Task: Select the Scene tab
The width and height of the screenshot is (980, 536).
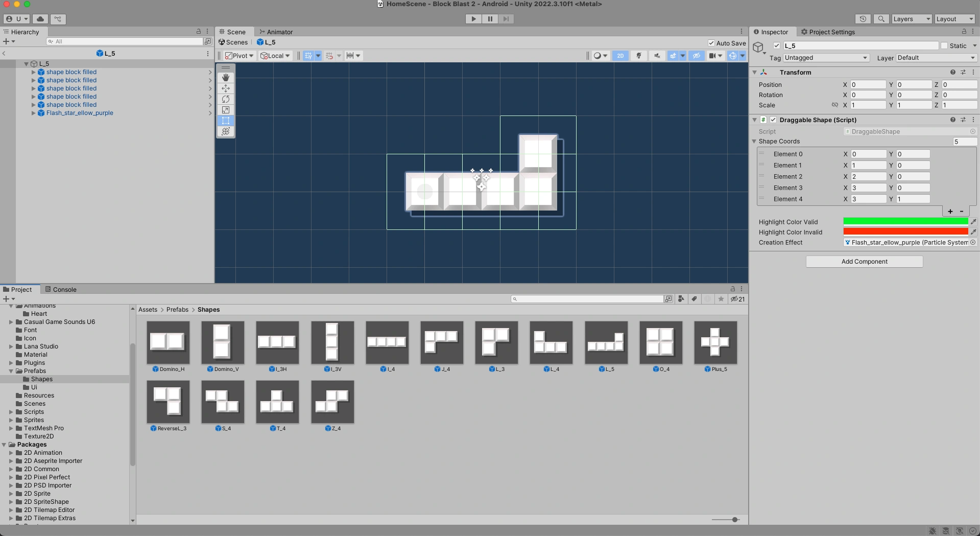Action: click(x=233, y=32)
